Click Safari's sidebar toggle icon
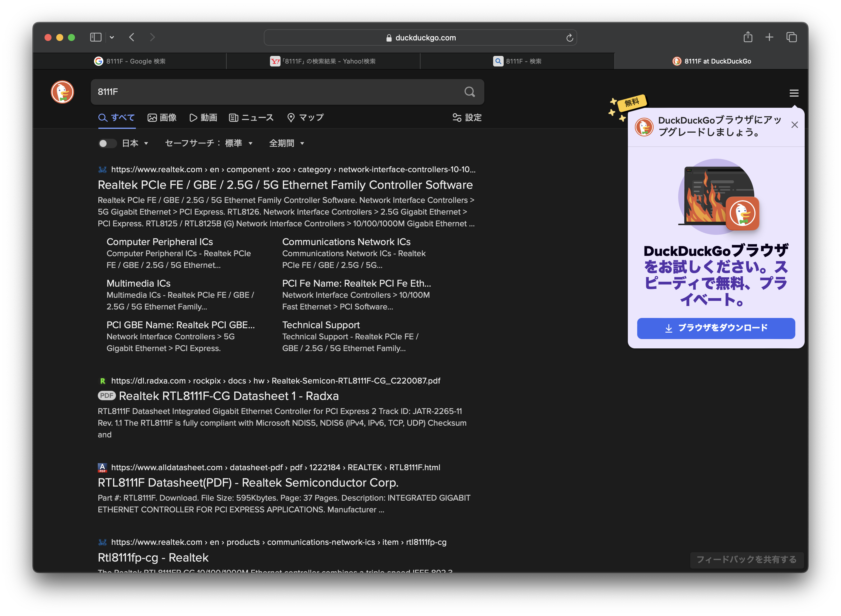 click(x=95, y=37)
